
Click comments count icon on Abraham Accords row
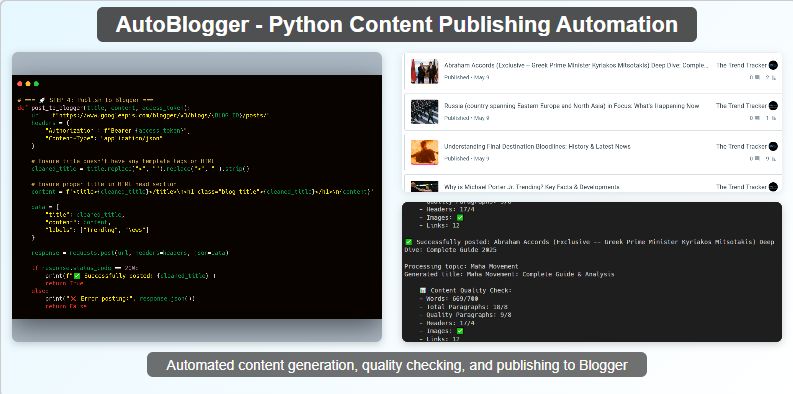[757, 77]
